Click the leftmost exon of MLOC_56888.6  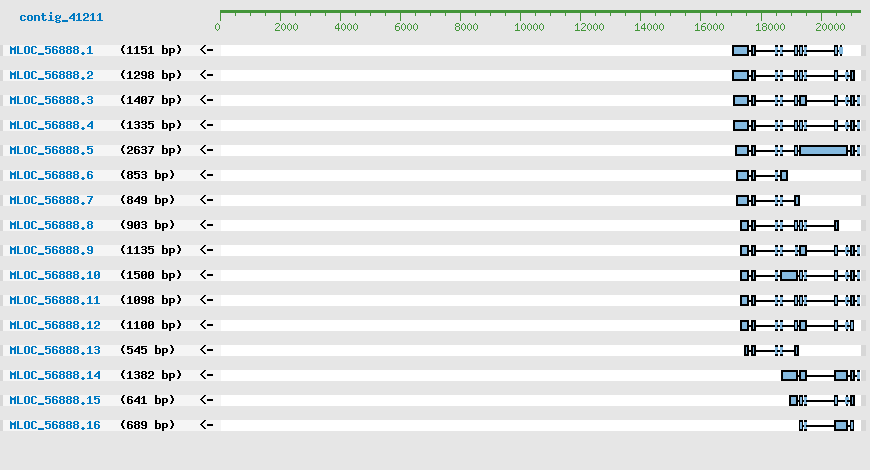click(742, 175)
